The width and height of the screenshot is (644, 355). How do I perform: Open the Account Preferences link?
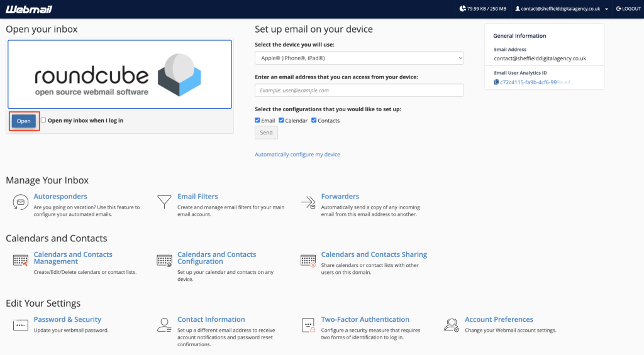coord(499,319)
